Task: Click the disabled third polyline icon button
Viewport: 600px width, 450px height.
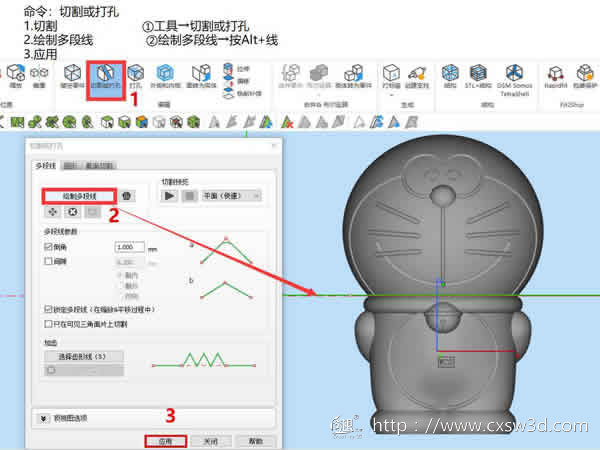Action: coord(92,212)
